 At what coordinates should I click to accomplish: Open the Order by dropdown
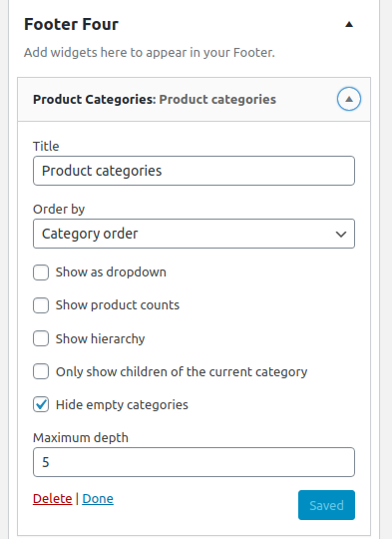pyautogui.click(x=194, y=234)
